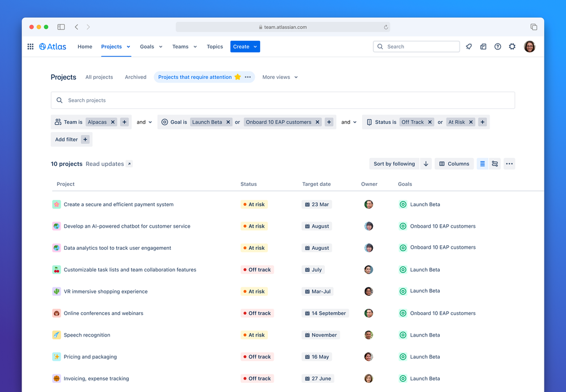Click the cherry icon of Customizable task lists
Screen dimensions: 566x392
pos(57,270)
